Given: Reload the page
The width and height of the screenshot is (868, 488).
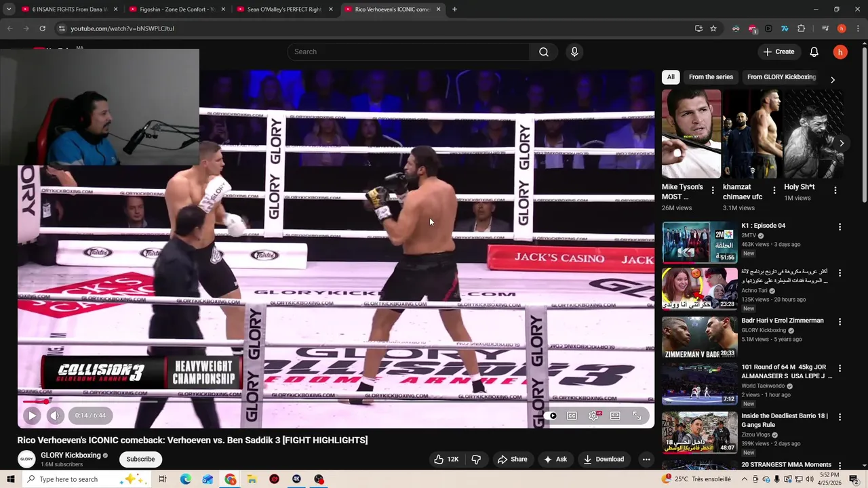Looking at the screenshot, I should coord(42,28).
